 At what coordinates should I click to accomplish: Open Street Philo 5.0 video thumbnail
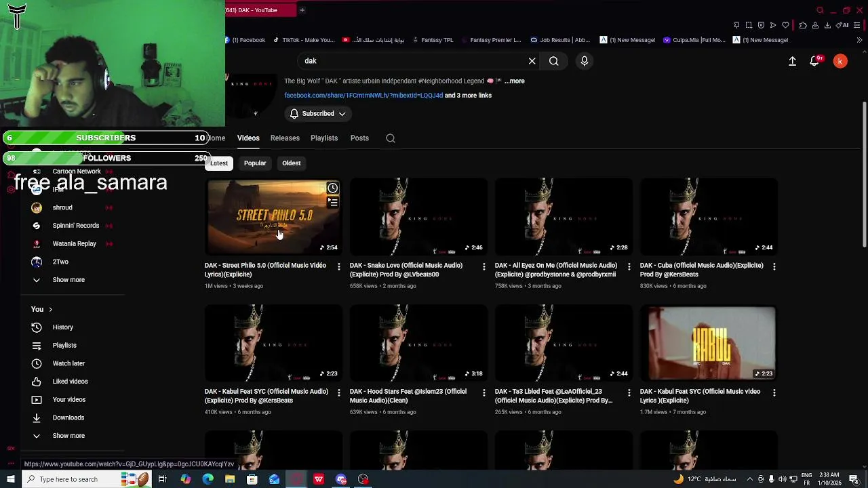click(x=274, y=216)
